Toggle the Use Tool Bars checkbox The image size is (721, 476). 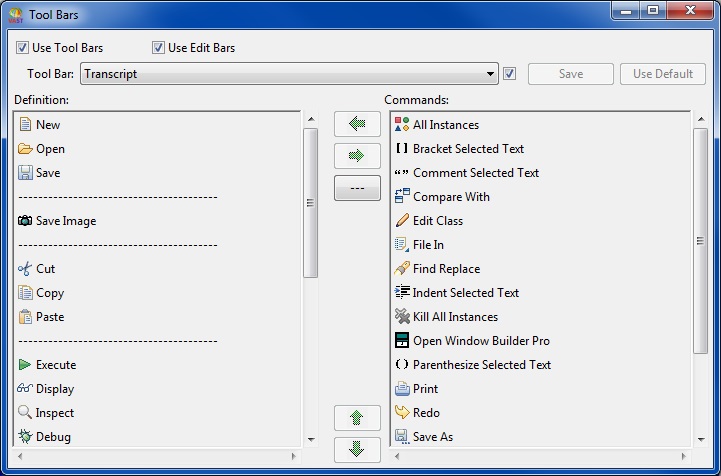pos(22,48)
